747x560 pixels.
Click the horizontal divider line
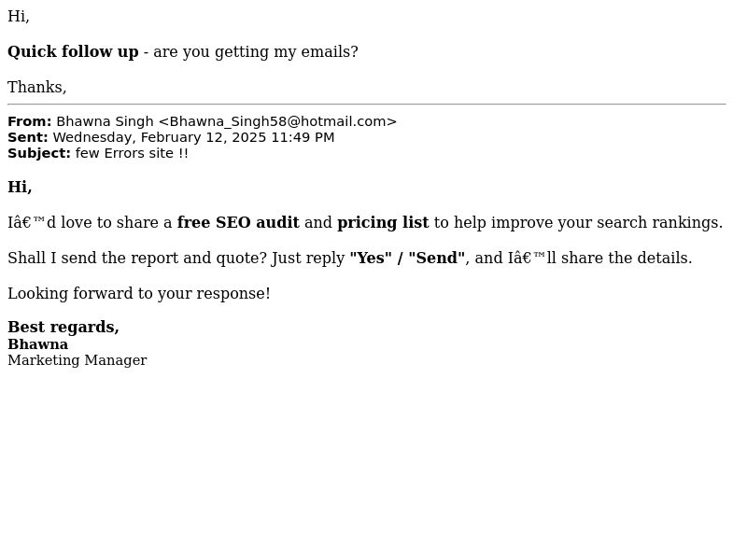pos(367,104)
